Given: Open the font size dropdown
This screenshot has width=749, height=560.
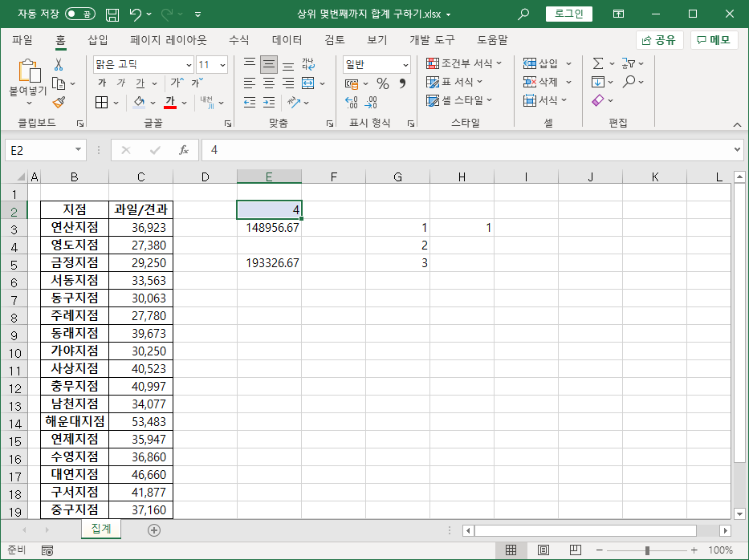Looking at the screenshot, I should click(222, 64).
